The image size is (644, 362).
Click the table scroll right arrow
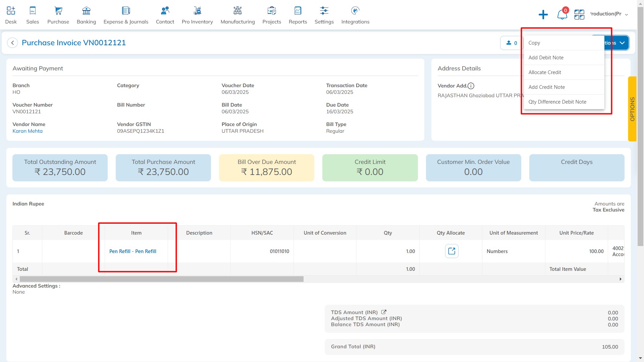(621, 279)
